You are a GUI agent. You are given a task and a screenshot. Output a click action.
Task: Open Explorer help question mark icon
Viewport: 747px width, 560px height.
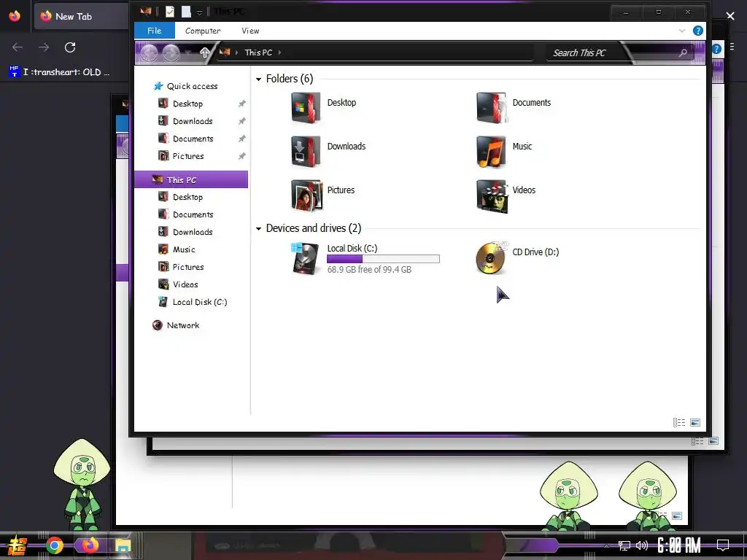click(697, 31)
